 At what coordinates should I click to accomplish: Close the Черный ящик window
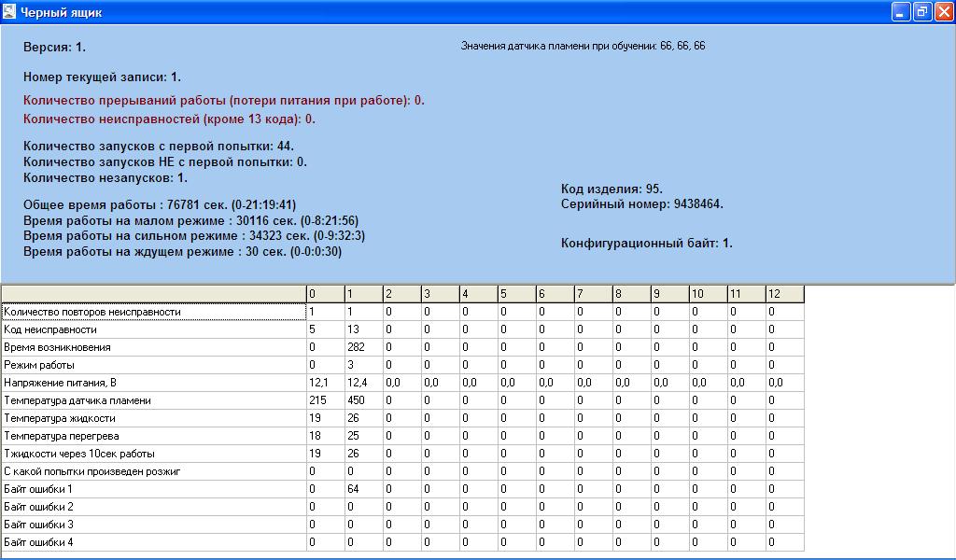tap(944, 11)
